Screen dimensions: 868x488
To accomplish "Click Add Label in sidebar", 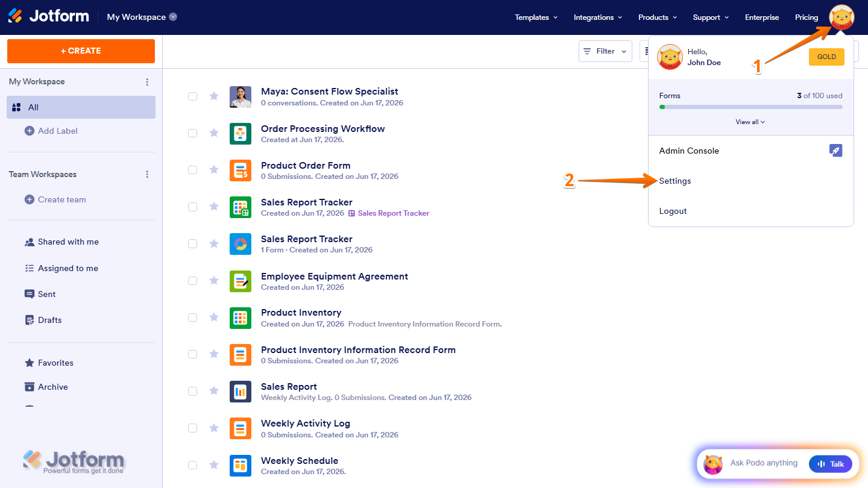I will [x=51, y=131].
